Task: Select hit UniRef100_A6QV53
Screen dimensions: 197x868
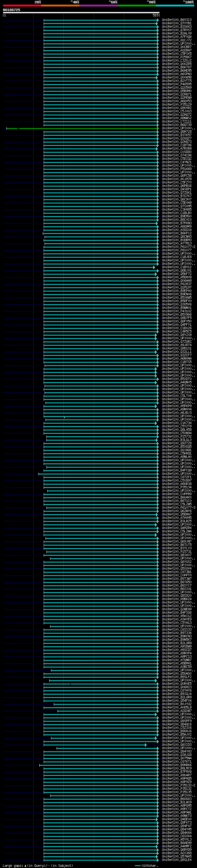Action: pyautogui.click(x=177, y=101)
